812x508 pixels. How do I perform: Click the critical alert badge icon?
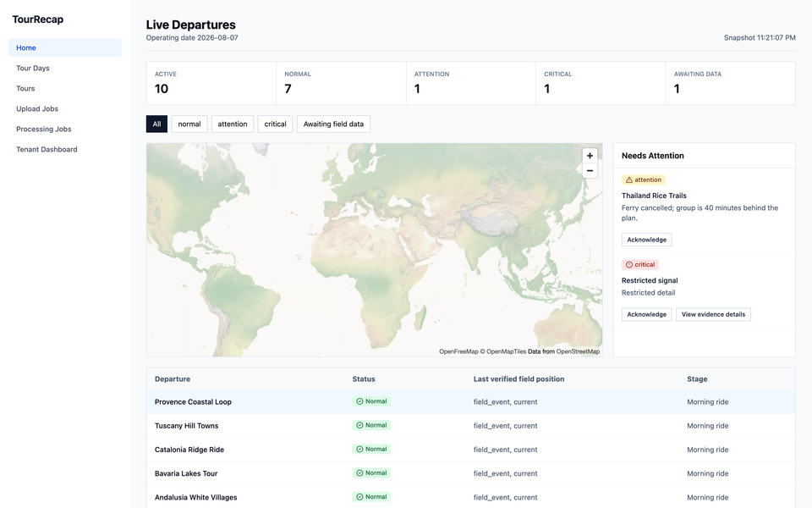pyautogui.click(x=629, y=264)
